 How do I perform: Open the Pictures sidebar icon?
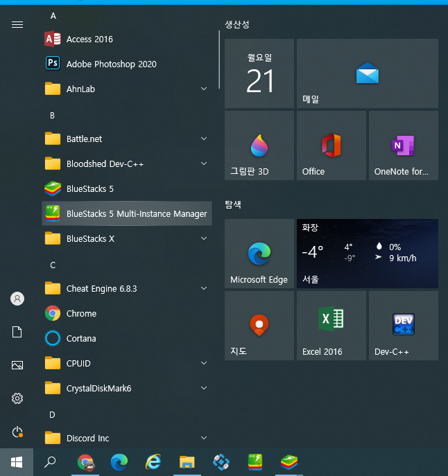pos(17,365)
